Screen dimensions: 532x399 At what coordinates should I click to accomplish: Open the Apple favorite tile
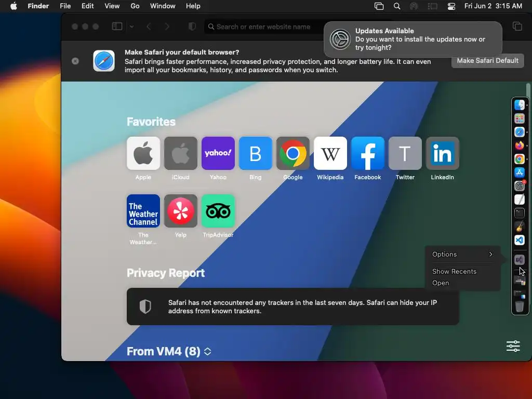[143, 153]
